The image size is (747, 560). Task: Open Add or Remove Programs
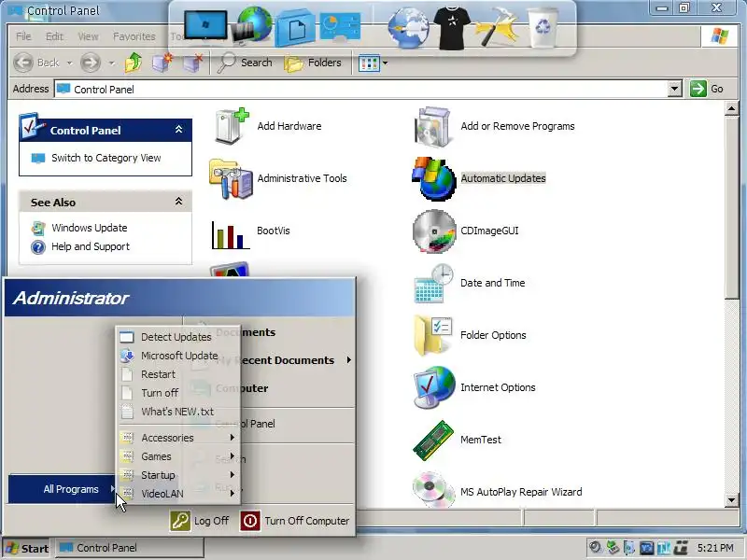click(494, 126)
